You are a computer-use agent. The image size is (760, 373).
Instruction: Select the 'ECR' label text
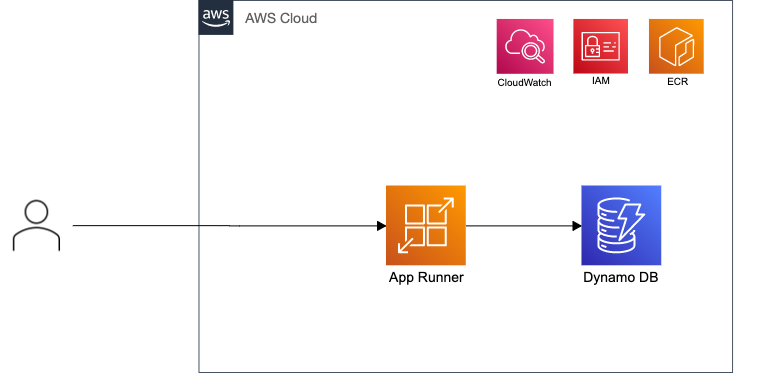(677, 82)
